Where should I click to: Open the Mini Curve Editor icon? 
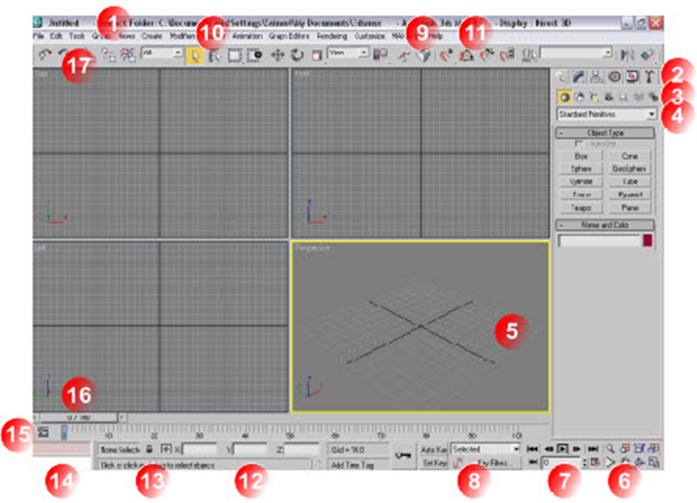44,431
